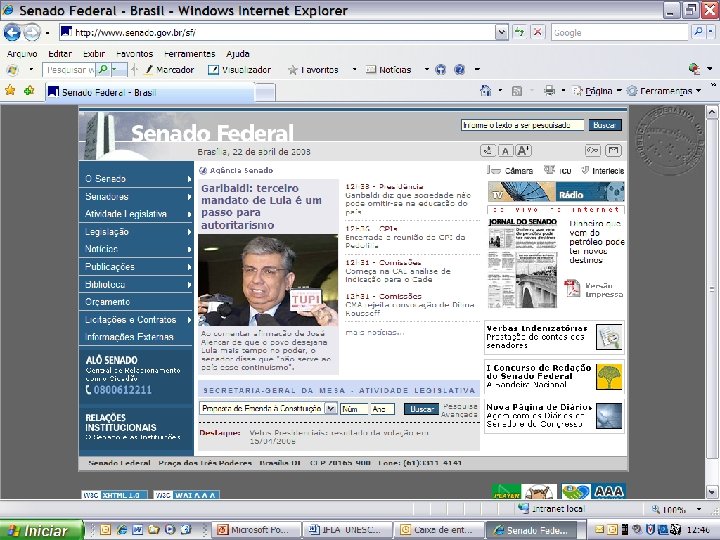Click the W3C WAI-AAA badge
This screenshot has height=540, width=720.
[x=186, y=495]
